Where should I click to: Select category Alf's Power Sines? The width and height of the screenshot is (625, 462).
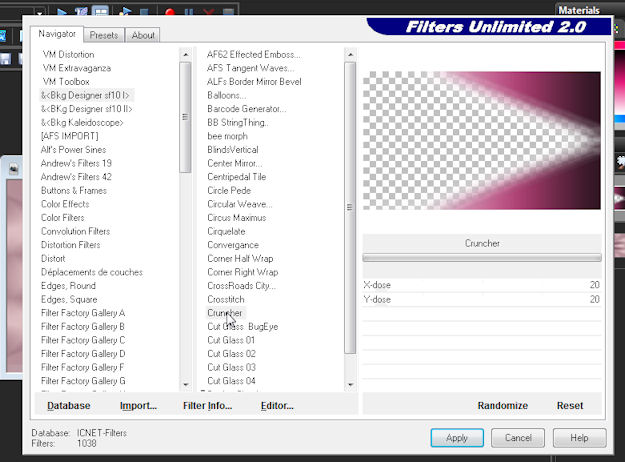pos(73,149)
